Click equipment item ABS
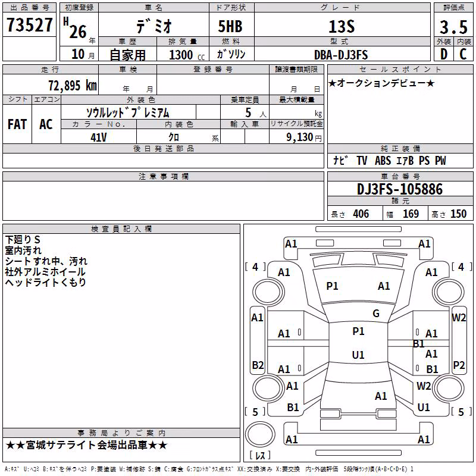 tap(383, 161)
